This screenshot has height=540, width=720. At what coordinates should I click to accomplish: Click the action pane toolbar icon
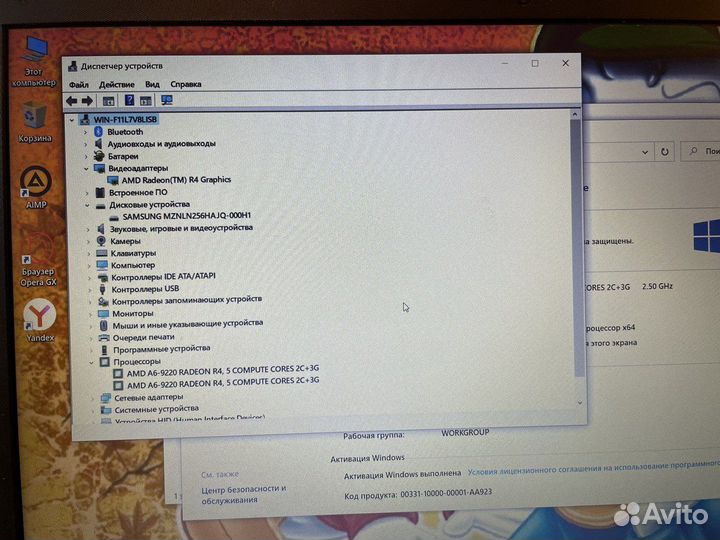pyautogui.click(x=146, y=101)
